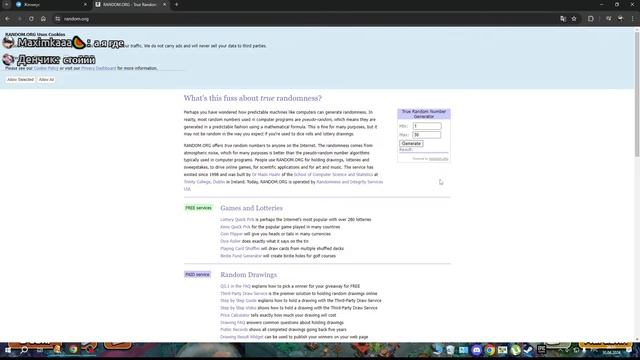Viewport: 640px width, 360px height.
Task: Go back using the browser back arrow
Action: 8,19
